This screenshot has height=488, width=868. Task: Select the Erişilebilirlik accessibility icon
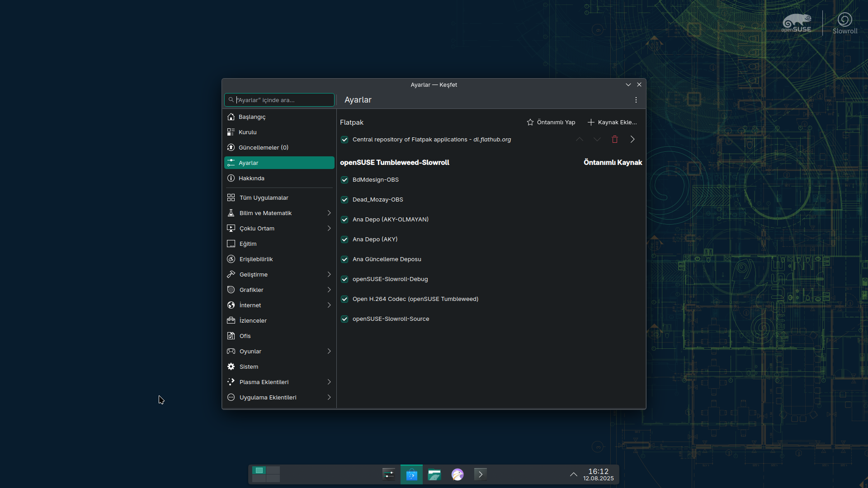coord(231,259)
